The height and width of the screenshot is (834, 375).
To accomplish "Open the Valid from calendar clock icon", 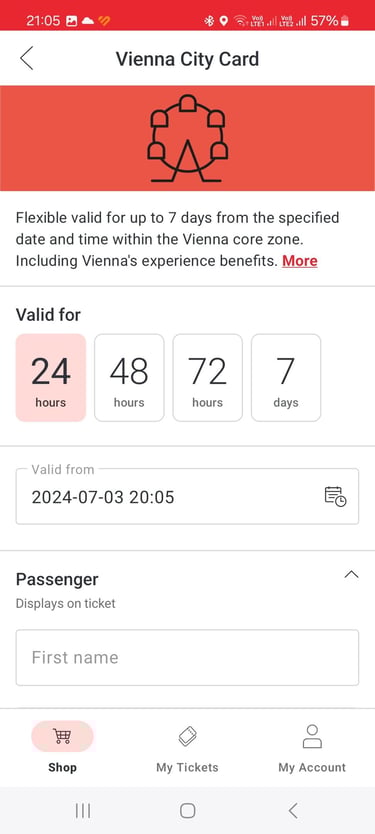I will pos(335,496).
